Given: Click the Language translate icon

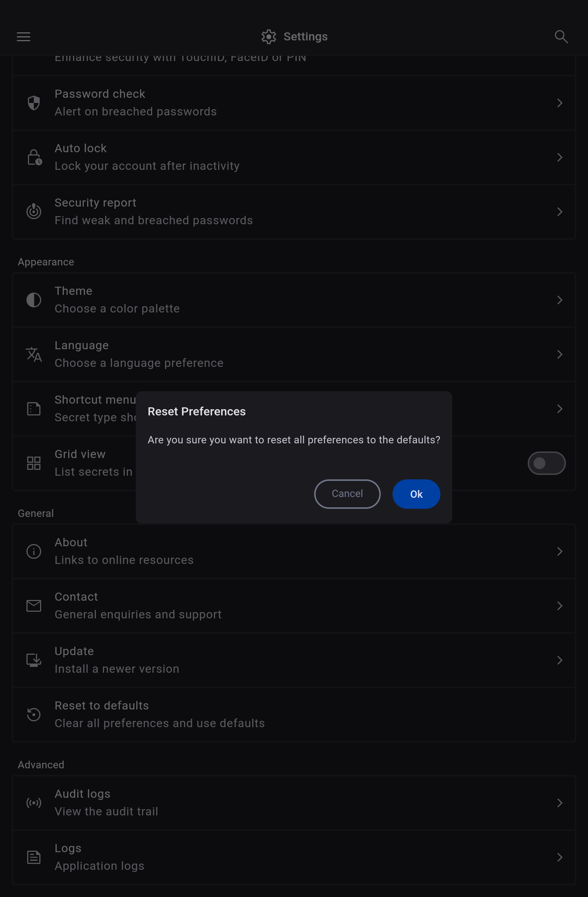Looking at the screenshot, I should point(34,354).
